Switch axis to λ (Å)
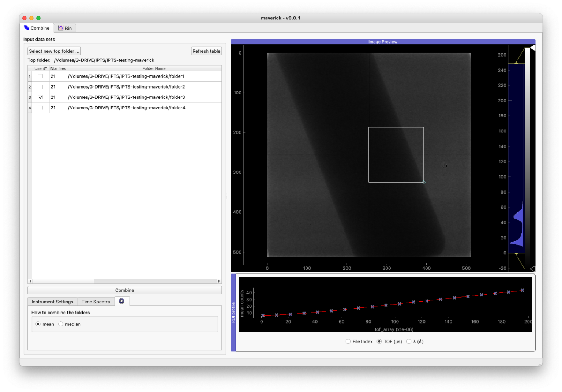Screen dimensions: 562x392 tap(409, 341)
